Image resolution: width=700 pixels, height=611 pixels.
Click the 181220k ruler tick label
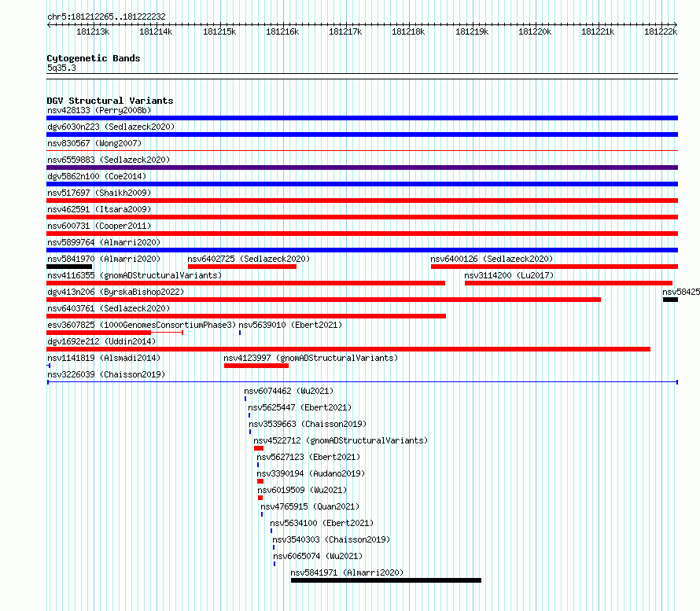535,31
